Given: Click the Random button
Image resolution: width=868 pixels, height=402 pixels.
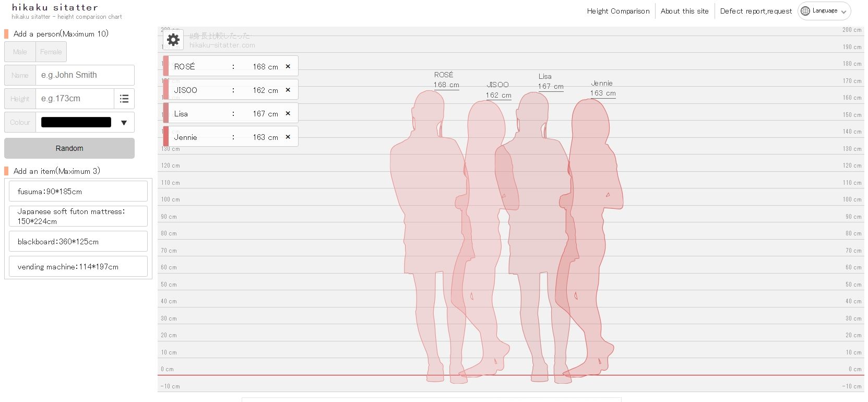Looking at the screenshot, I should (69, 148).
